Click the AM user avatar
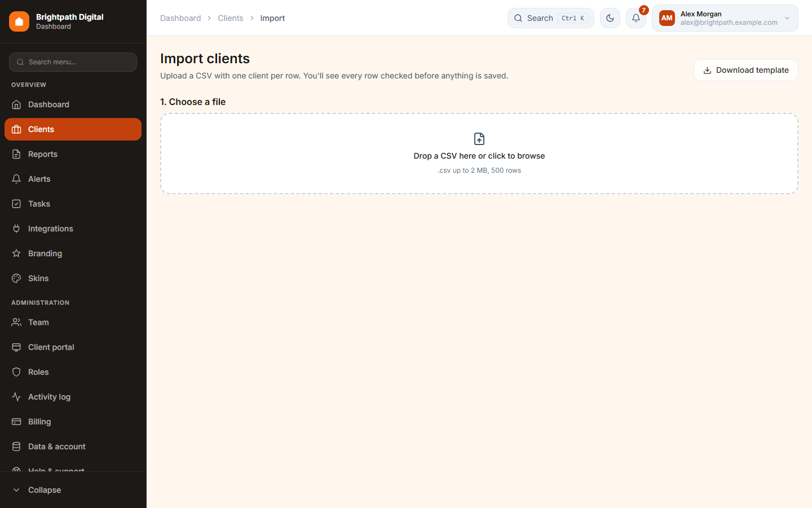812x508 pixels. point(667,18)
